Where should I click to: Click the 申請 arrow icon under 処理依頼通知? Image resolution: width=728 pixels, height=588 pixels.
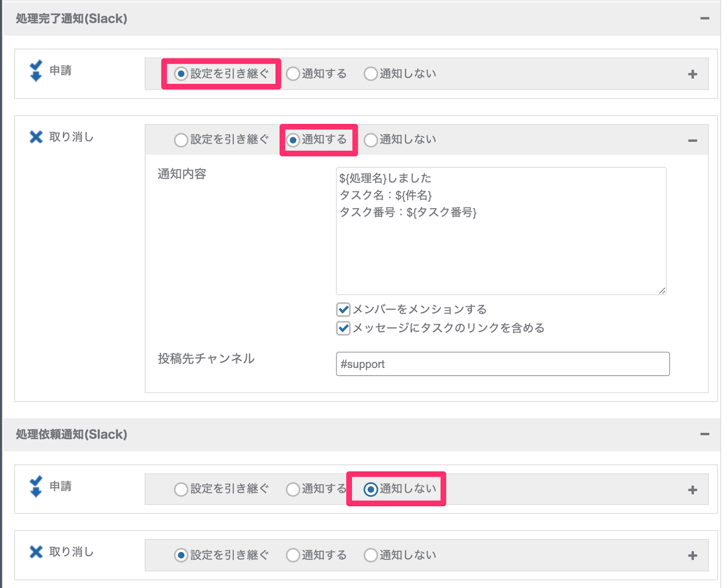36,486
